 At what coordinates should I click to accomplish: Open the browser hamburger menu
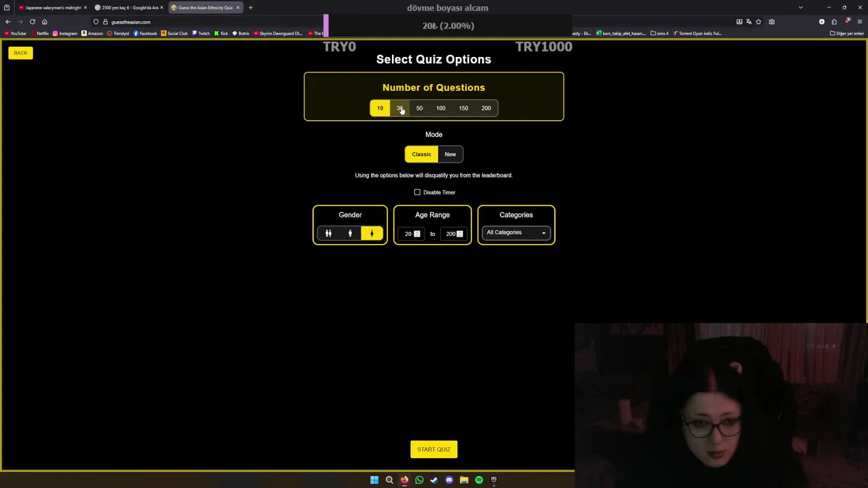(860, 22)
